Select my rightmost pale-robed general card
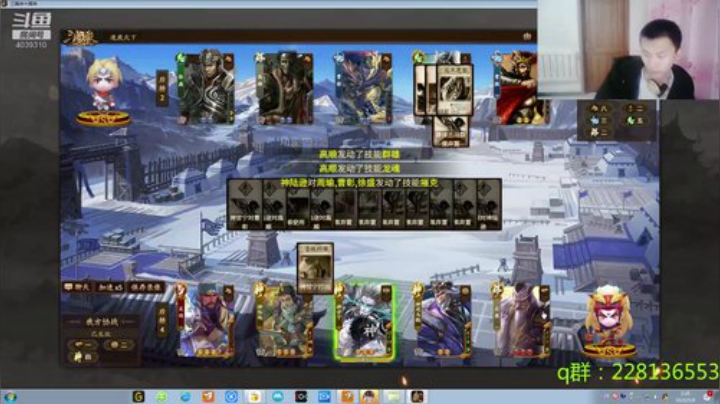 [521, 320]
